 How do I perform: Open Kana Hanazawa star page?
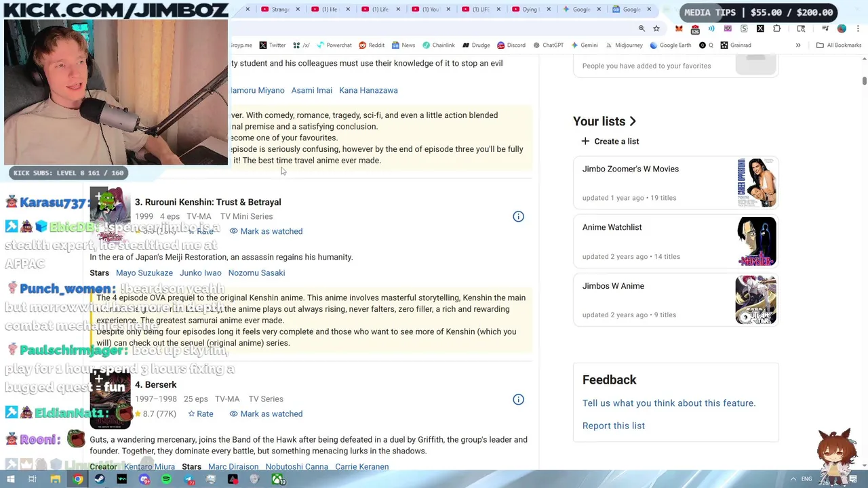tap(368, 90)
